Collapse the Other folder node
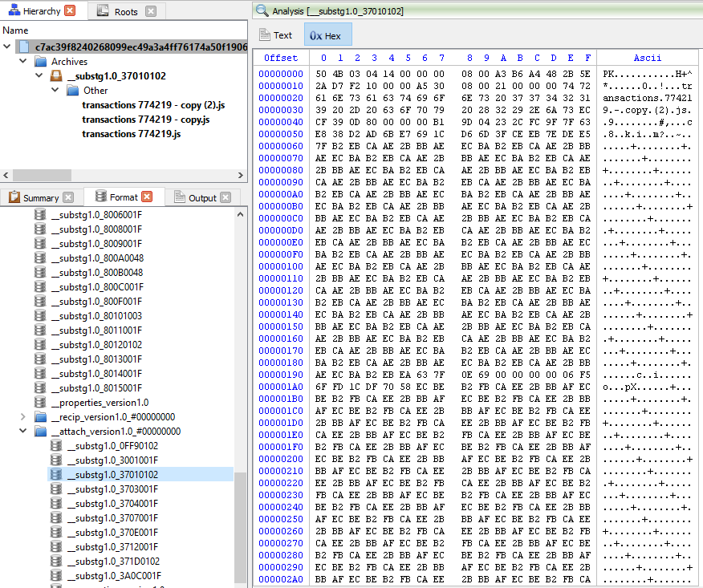 coord(55,90)
